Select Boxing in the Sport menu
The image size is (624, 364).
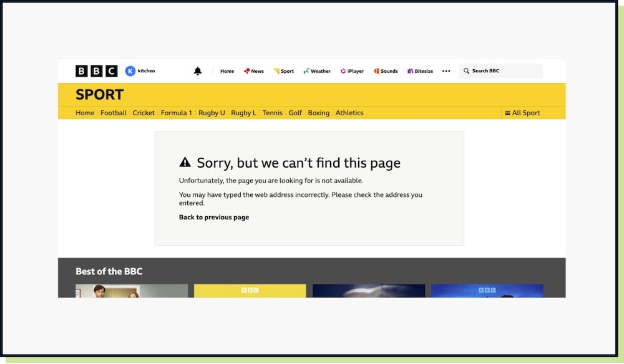[319, 113]
